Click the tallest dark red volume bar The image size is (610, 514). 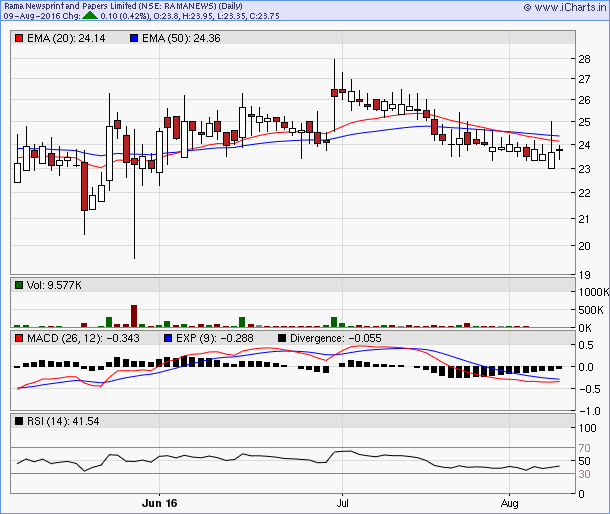134,316
